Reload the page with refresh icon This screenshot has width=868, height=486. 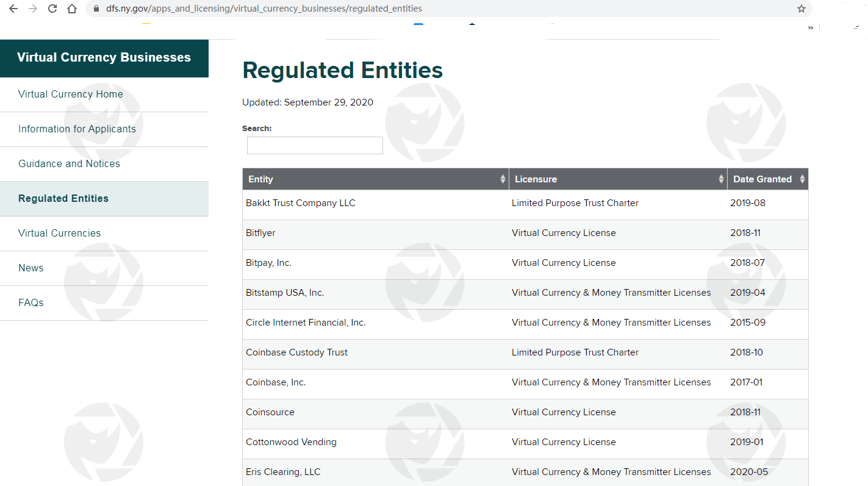click(52, 9)
